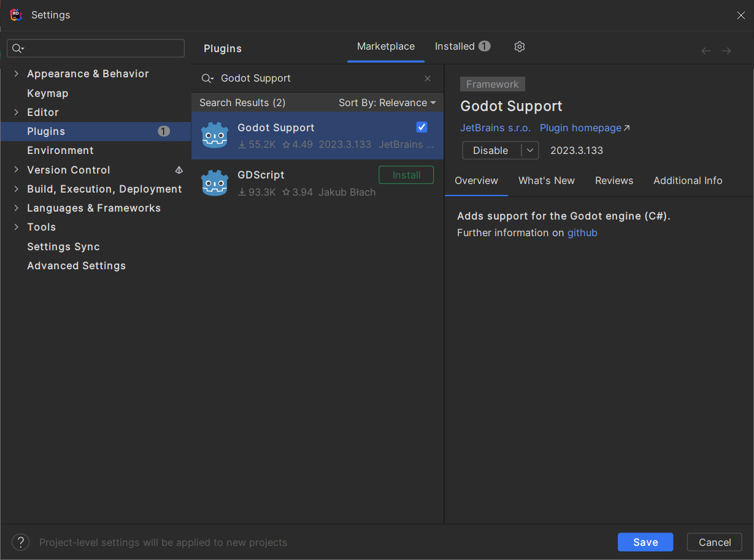Uncheck the Godot Support enabled checkbox
The height and width of the screenshot is (560, 754).
[x=421, y=127]
